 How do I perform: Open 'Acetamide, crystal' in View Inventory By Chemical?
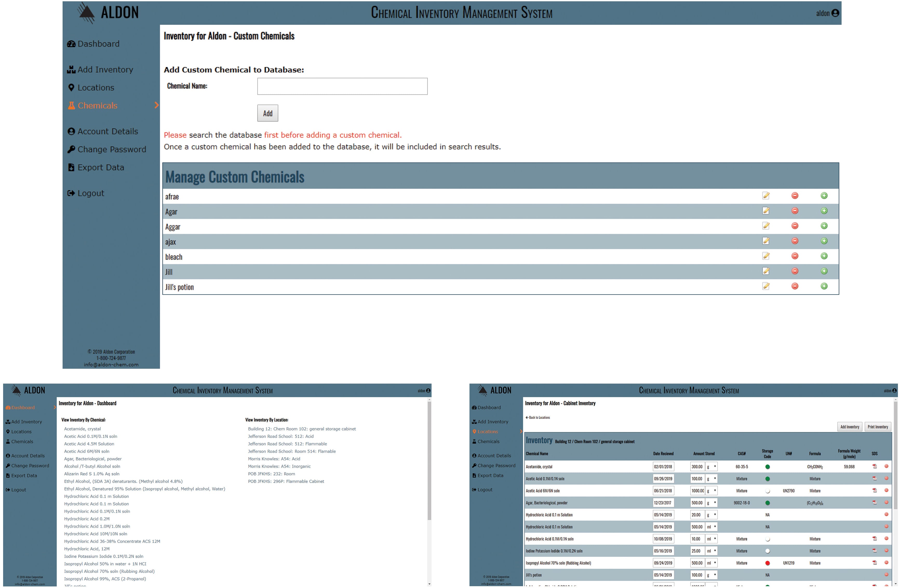point(82,429)
